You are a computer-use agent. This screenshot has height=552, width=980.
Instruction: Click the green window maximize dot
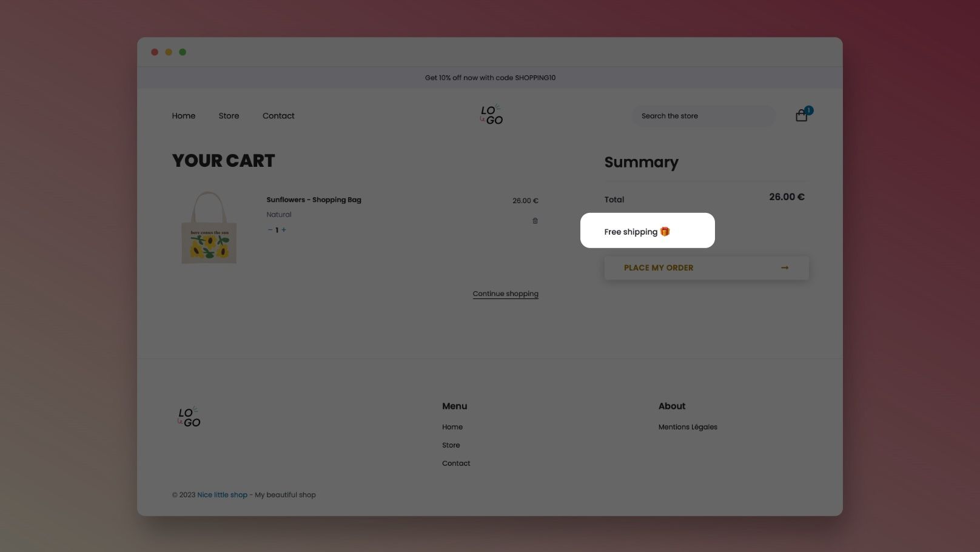pos(183,52)
